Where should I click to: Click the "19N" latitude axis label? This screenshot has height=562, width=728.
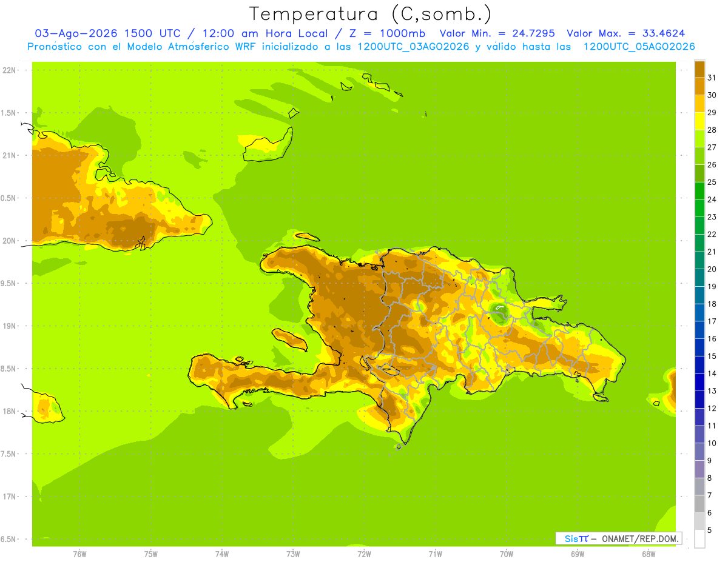point(8,326)
